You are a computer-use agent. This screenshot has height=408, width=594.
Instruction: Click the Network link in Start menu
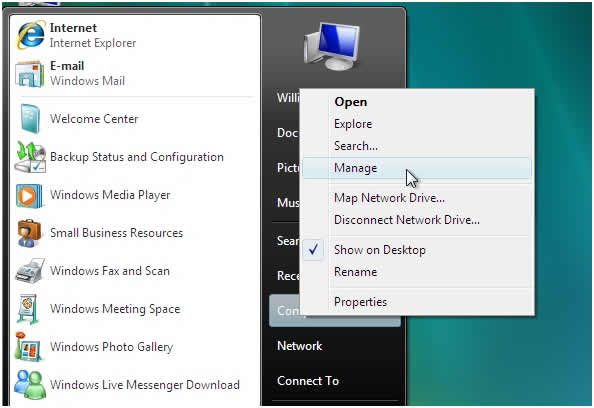[300, 346]
